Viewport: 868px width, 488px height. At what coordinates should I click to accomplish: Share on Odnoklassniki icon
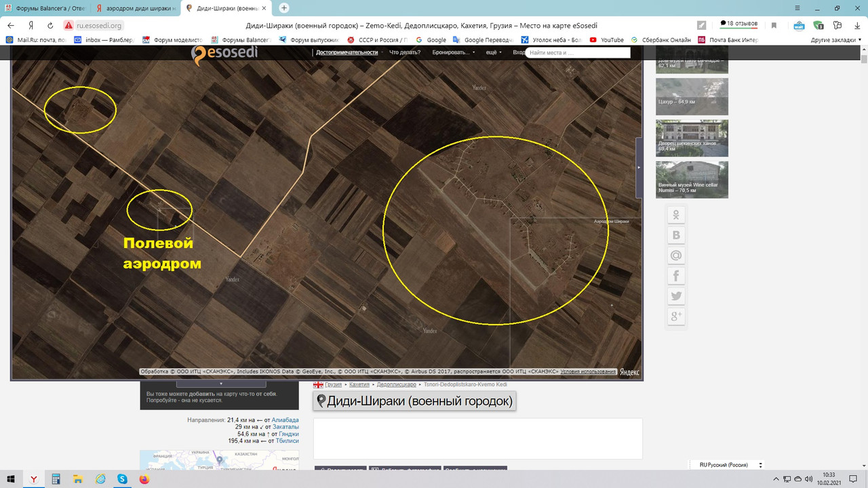point(676,216)
